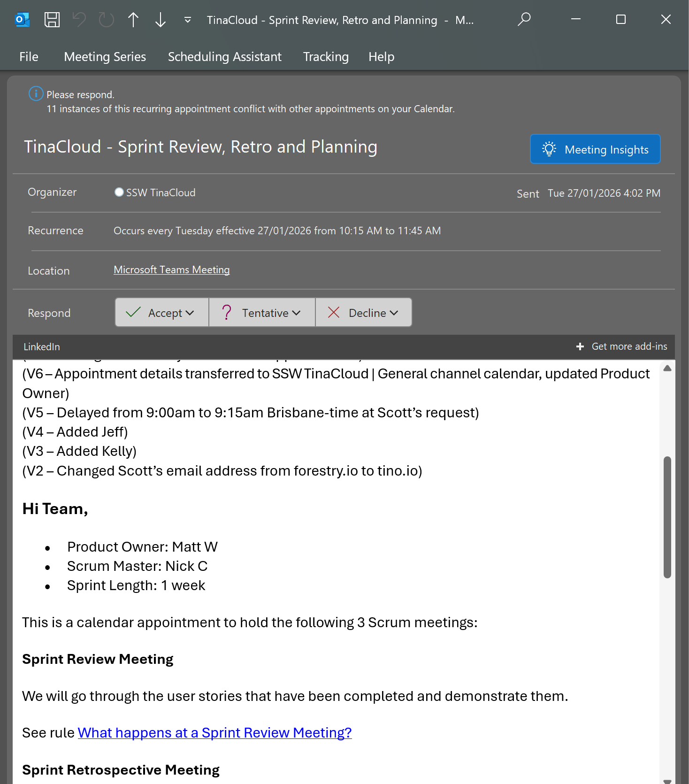This screenshot has height=784, width=689.
Task: Expand the Tentative response dropdown
Action: click(x=296, y=313)
